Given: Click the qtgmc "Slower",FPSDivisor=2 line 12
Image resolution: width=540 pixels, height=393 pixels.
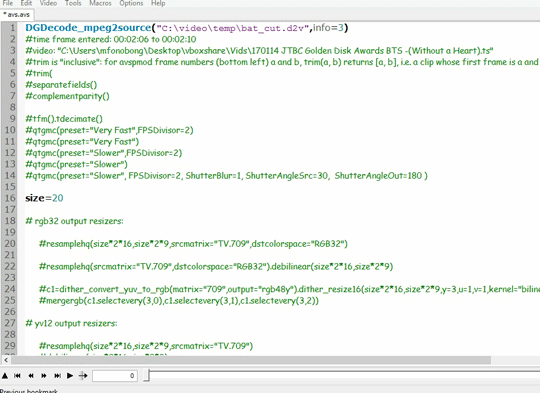Looking at the screenshot, I should click(x=103, y=153).
